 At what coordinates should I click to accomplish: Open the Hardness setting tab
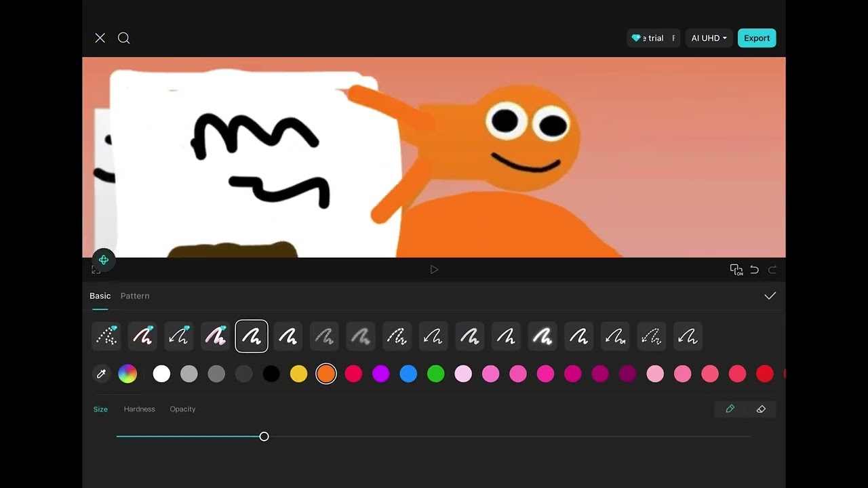[x=139, y=409]
